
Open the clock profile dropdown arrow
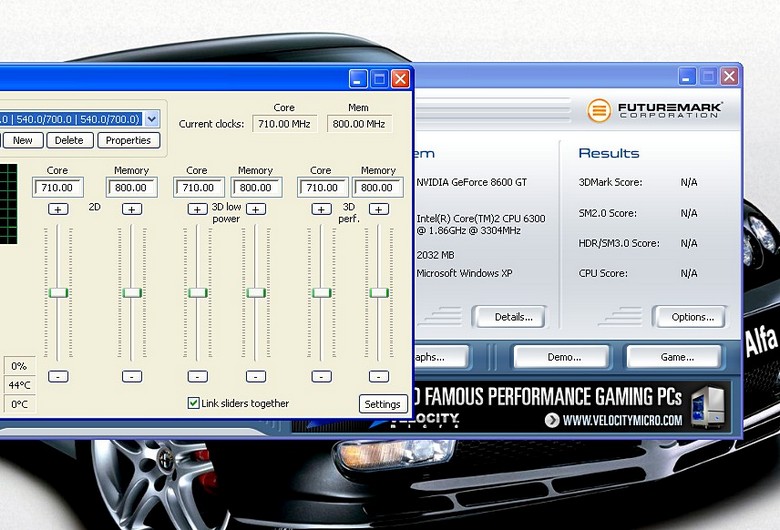coord(152,119)
